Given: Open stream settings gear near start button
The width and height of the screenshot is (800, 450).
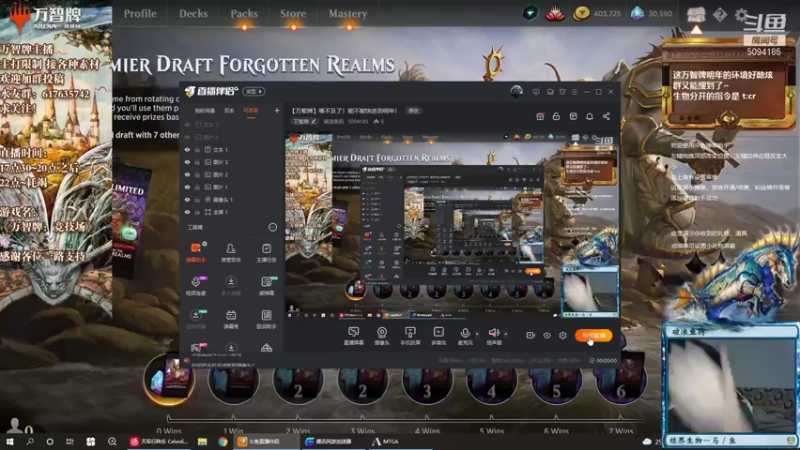Looking at the screenshot, I should click(563, 335).
